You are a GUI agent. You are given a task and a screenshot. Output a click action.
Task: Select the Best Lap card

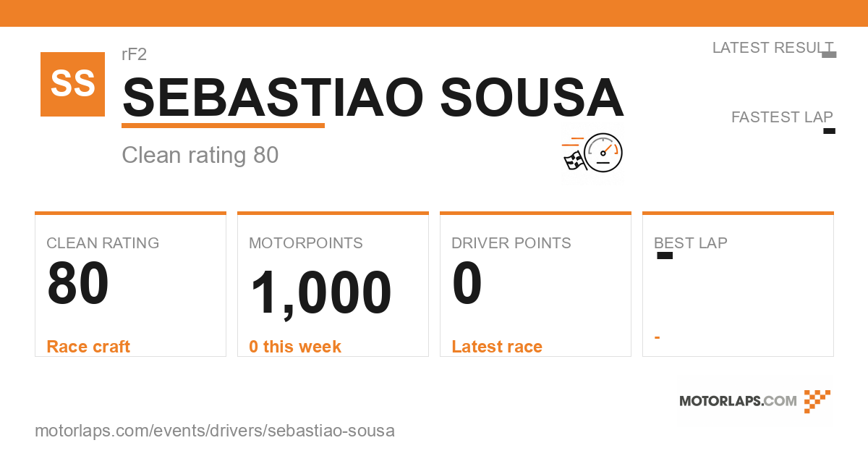coord(738,284)
